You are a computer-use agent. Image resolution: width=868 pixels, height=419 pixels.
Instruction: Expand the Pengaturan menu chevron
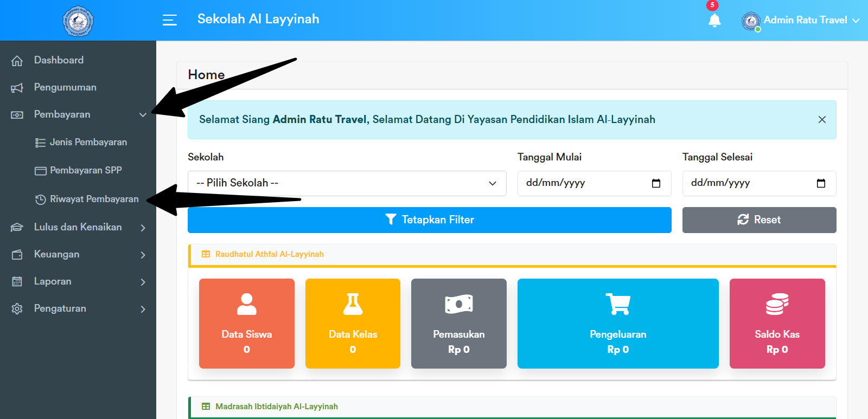tap(143, 309)
